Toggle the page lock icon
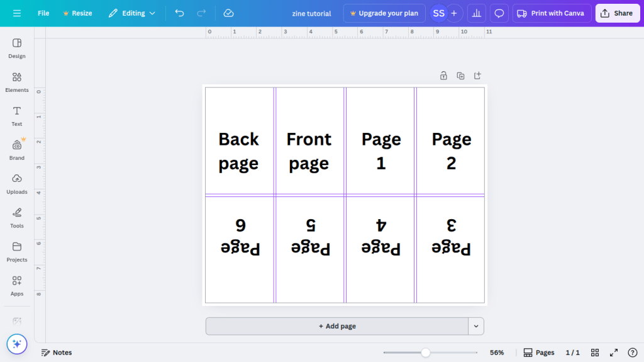 (443, 76)
